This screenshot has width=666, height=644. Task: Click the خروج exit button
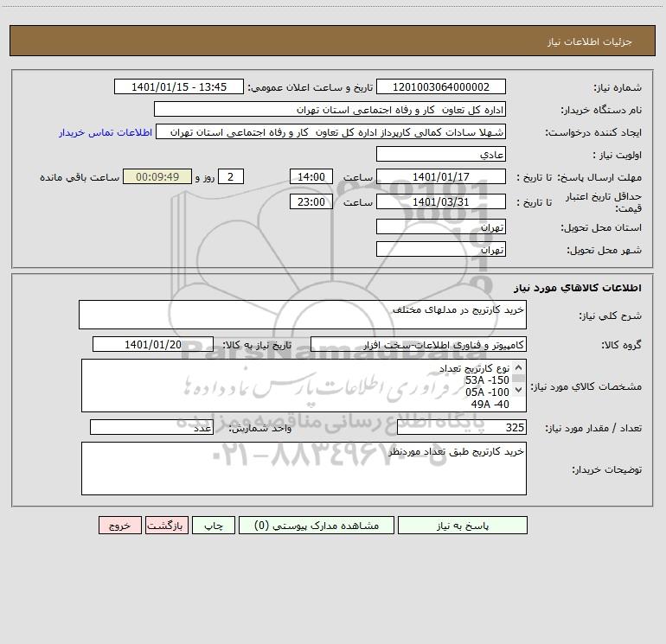(x=119, y=525)
